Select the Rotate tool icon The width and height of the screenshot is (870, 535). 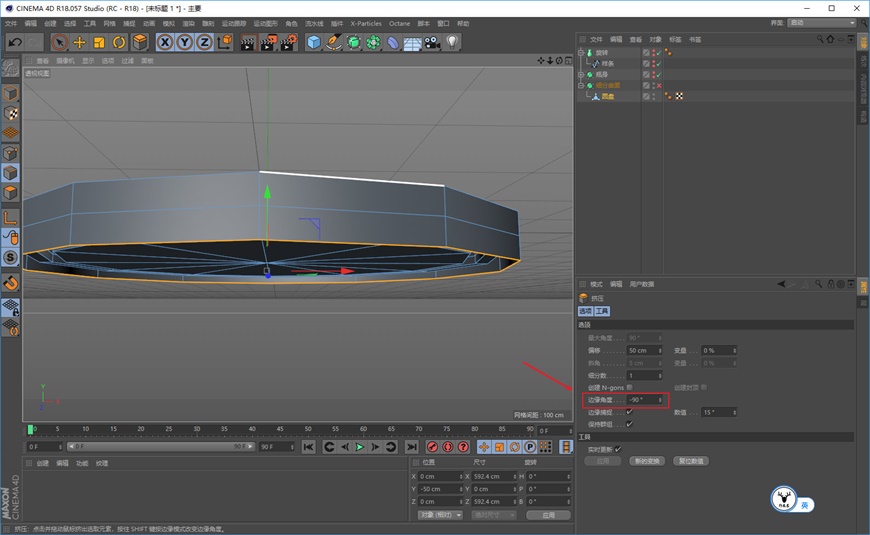click(119, 42)
